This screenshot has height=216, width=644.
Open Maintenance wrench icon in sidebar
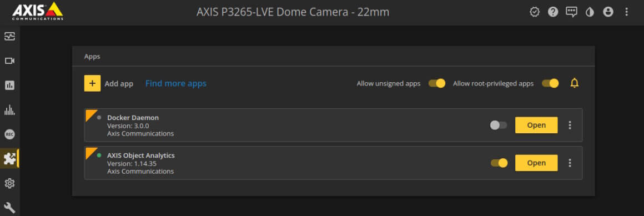(9, 207)
